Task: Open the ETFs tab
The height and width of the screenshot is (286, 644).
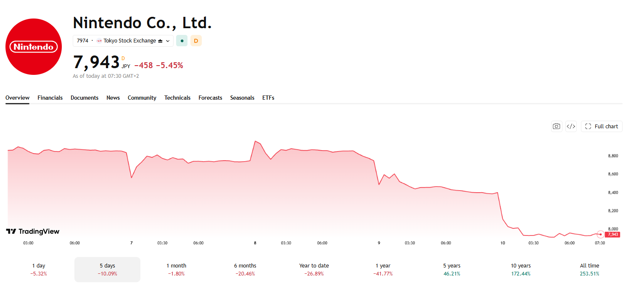Action: pyautogui.click(x=268, y=98)
